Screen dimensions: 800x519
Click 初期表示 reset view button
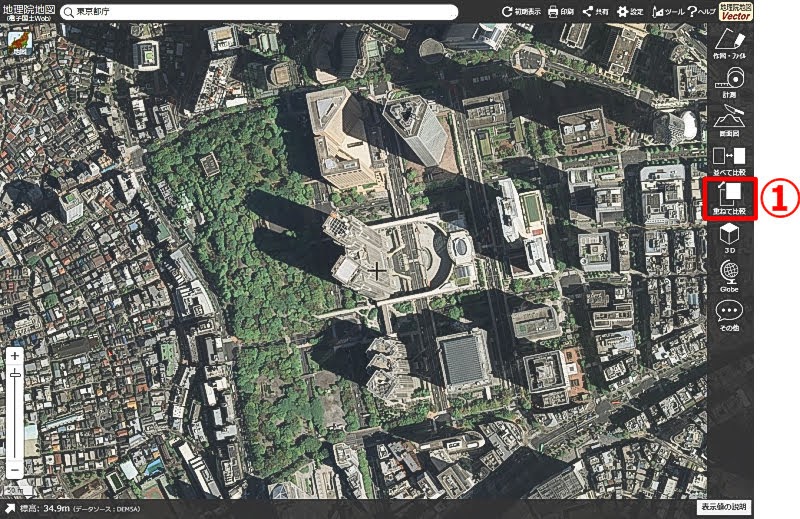click(x=521, y=11)
